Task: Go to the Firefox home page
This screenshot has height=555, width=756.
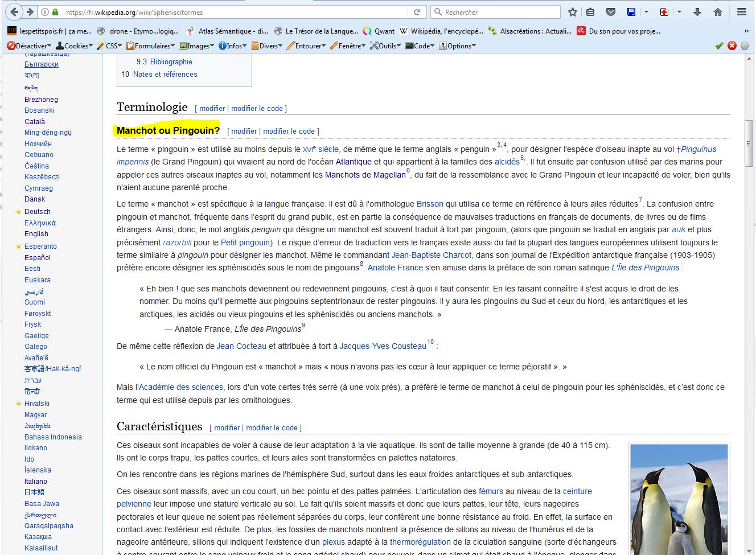Action: coord(717,12)
